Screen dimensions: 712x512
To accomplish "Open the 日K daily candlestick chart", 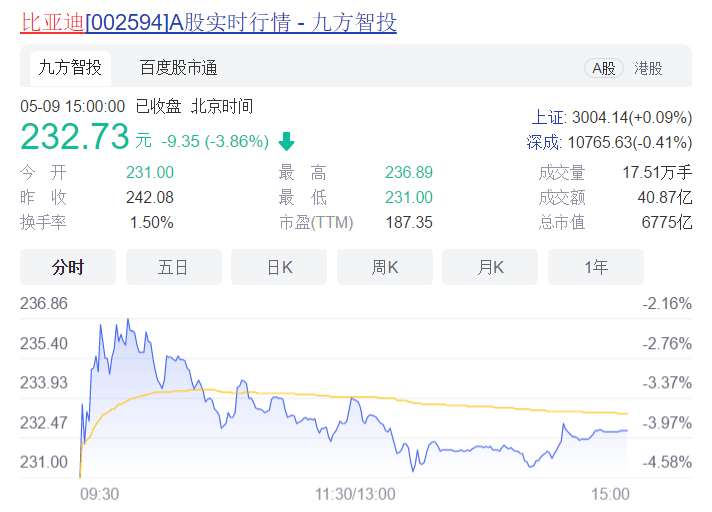I will point(279,267).
